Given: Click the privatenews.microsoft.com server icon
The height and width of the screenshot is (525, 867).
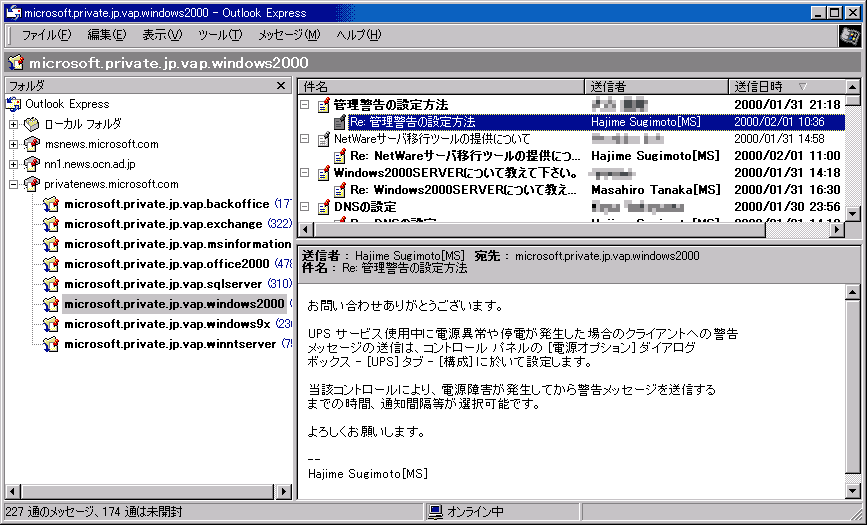Looking at the screenshot, I should 32,184.
